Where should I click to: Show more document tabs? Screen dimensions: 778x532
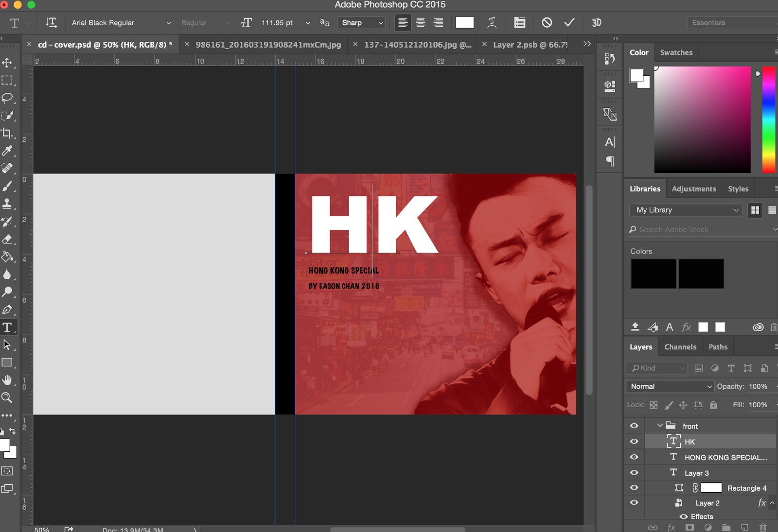[587, 44]
